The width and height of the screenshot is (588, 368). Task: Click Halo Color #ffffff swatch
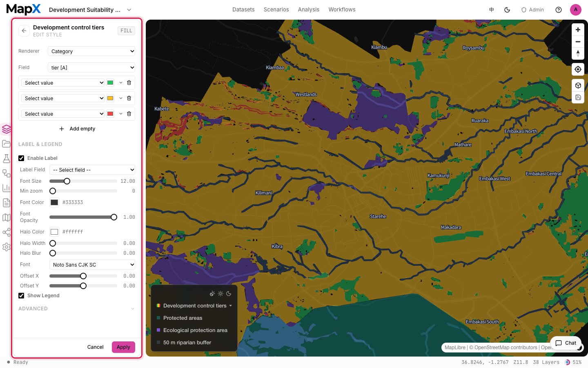click(x=54, y=232)
